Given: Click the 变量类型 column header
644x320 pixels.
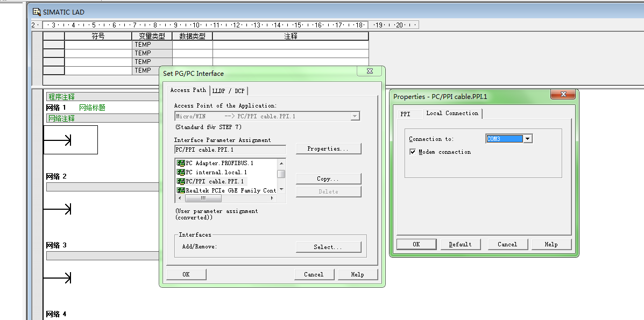Looking at the screenshot, I should tap(152, 36).
